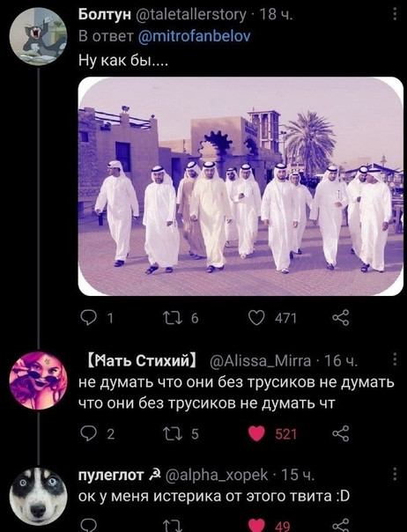
Task: Open more options for пулеглот tweet
Action: pos(395,474)
